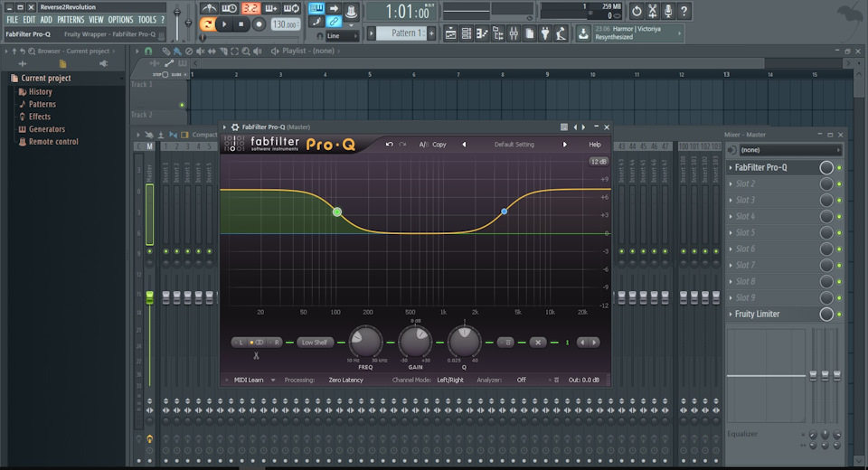The width and height of the screenshot is (868, 470).
Task: Expand FabFilter Pro-Q mixer slot menu
Action: [731, 167]
